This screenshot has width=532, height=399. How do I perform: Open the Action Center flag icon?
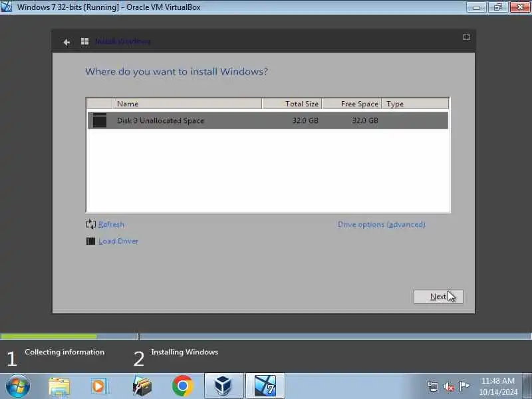point(464,386)
